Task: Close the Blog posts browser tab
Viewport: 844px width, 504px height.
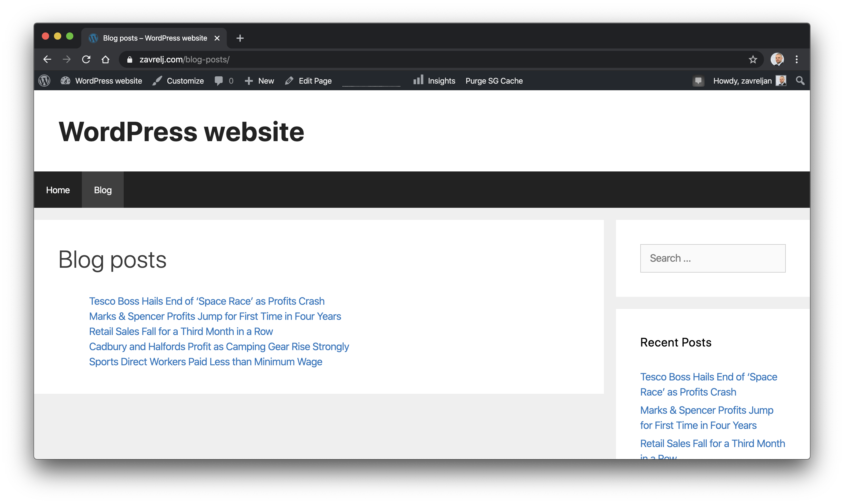Action: [x=217, y=38]
